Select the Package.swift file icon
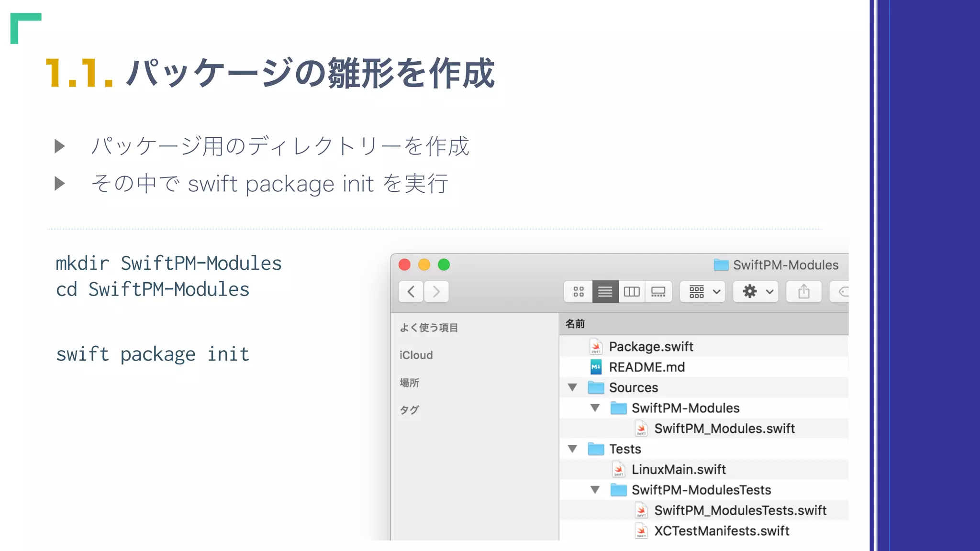The width and height of the screenshot is (980, 551). tap(596, 347)
